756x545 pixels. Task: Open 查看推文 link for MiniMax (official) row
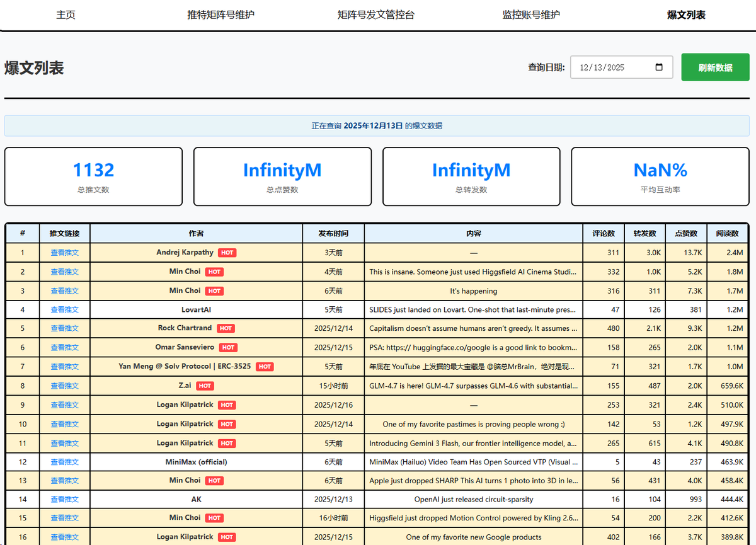point(65,462)
